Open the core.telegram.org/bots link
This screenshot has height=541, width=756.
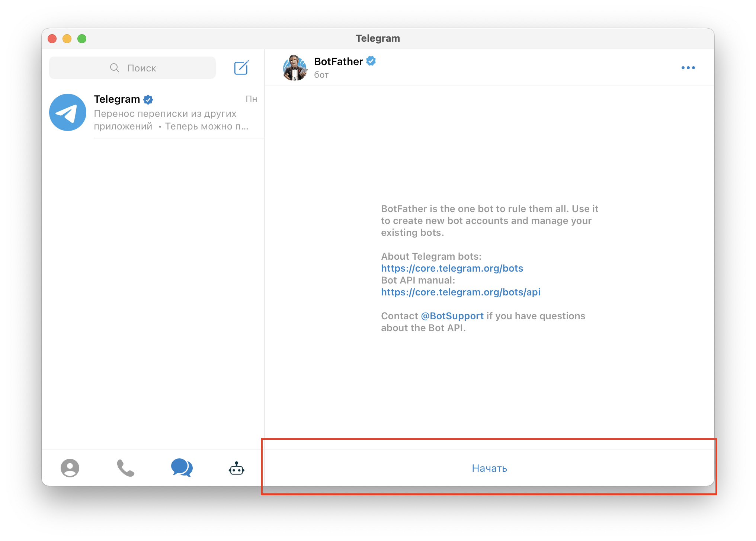[x=452, y=268]
